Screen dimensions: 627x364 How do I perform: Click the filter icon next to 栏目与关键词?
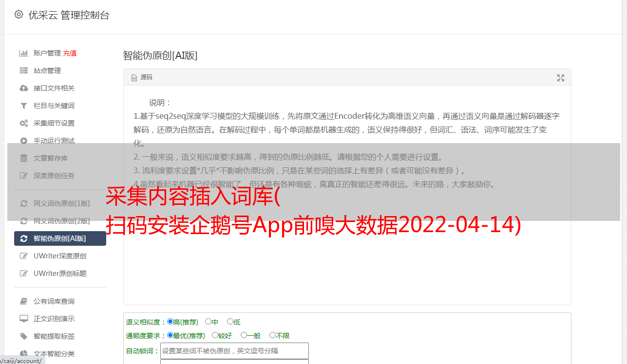pyautogui.click(x=23, y=106)
